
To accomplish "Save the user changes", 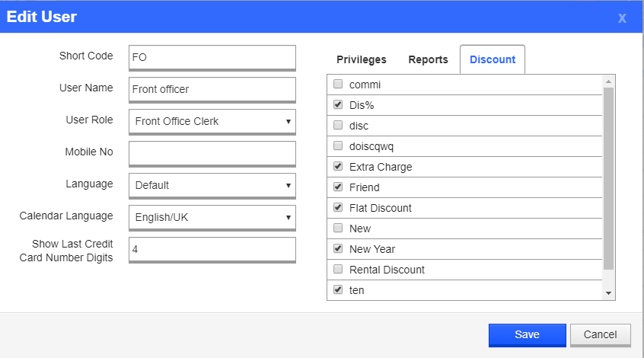I will (528, 335).
